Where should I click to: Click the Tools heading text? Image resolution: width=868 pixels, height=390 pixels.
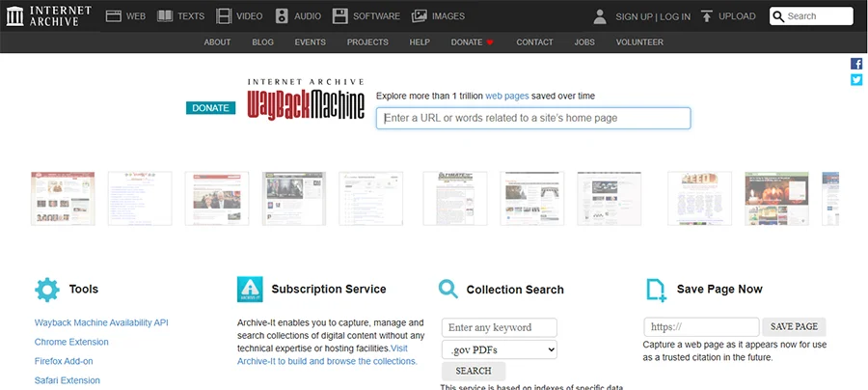pos(84,290)
